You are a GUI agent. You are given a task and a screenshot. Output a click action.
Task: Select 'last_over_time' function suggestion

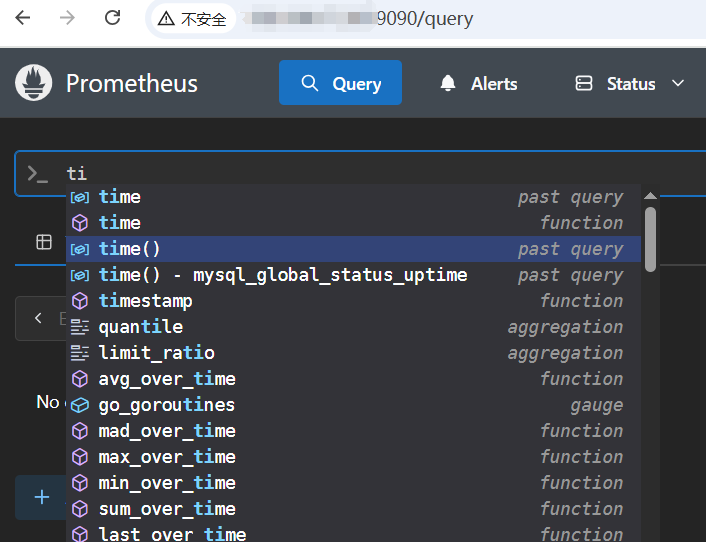pyautogui.click(x=353, y=533)
